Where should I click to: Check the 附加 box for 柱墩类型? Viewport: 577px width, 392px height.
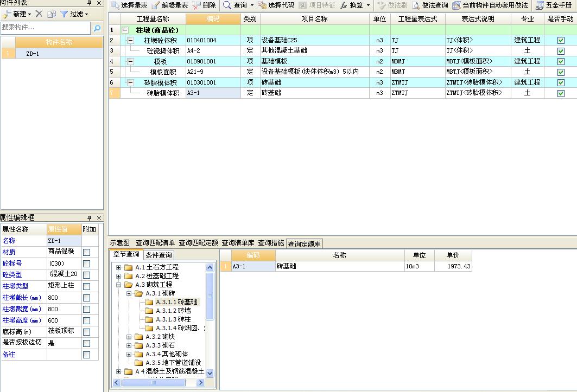86,286
